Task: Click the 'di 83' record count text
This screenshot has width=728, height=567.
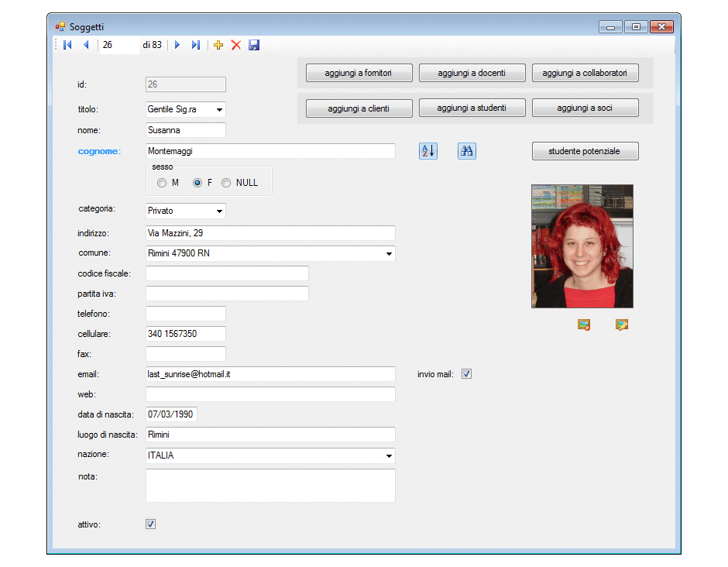Action: (152, 45)
